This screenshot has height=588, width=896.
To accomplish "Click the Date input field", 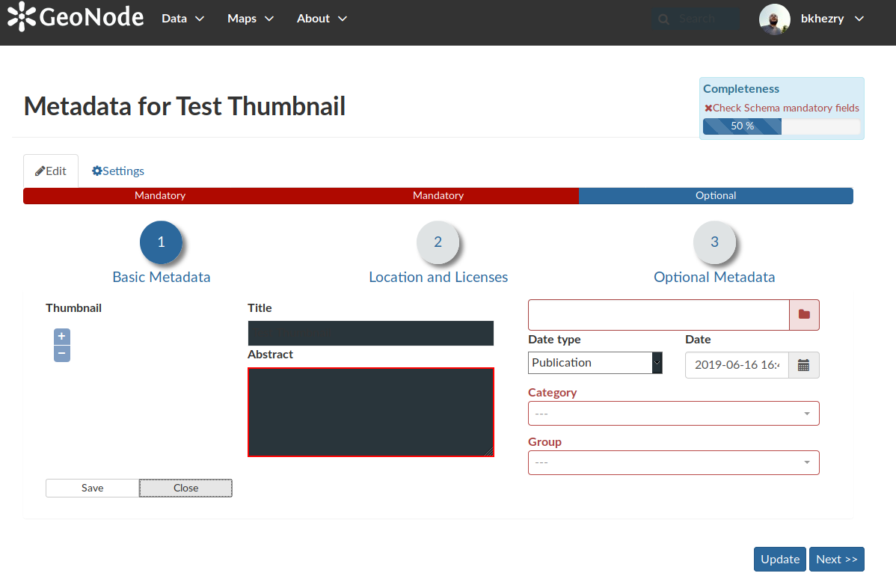I will [x=737, y=365].
